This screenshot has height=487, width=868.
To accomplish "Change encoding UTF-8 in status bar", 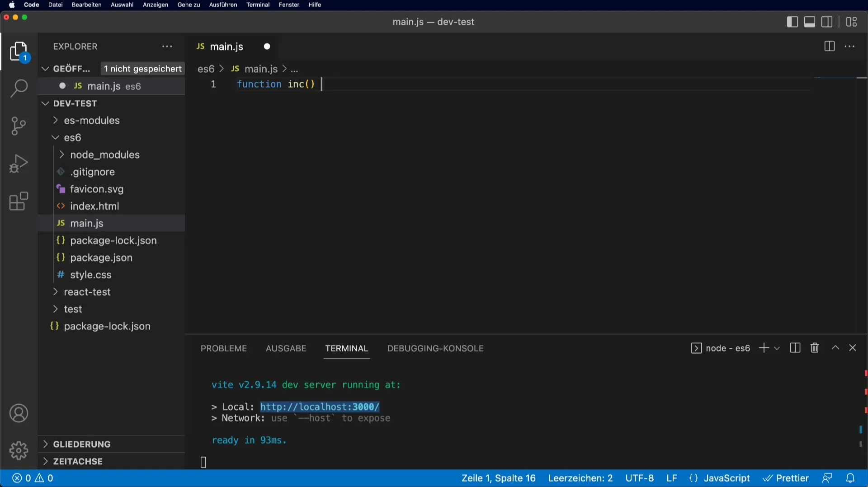I will click(639, 478).
